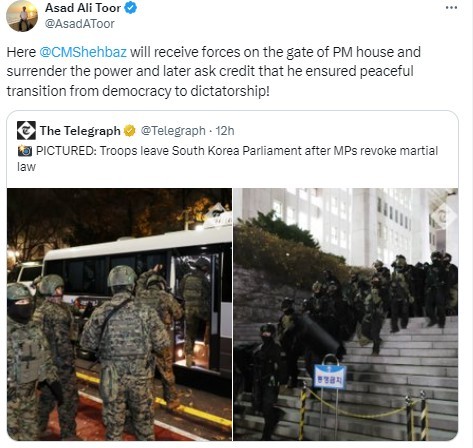473x448 pixels.
Task: Click the 12h timestamp of the quoted tweet
Action: click(x=225, y=131)
